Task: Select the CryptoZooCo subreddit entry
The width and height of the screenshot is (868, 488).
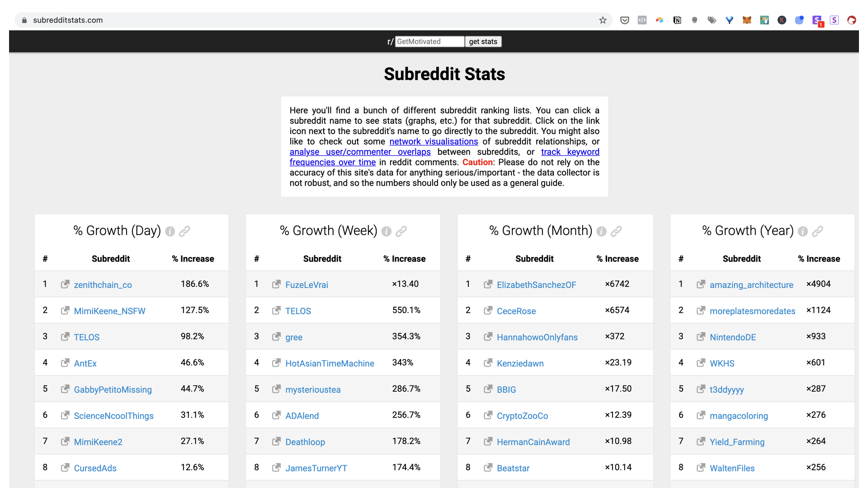Action: point(522,416)
